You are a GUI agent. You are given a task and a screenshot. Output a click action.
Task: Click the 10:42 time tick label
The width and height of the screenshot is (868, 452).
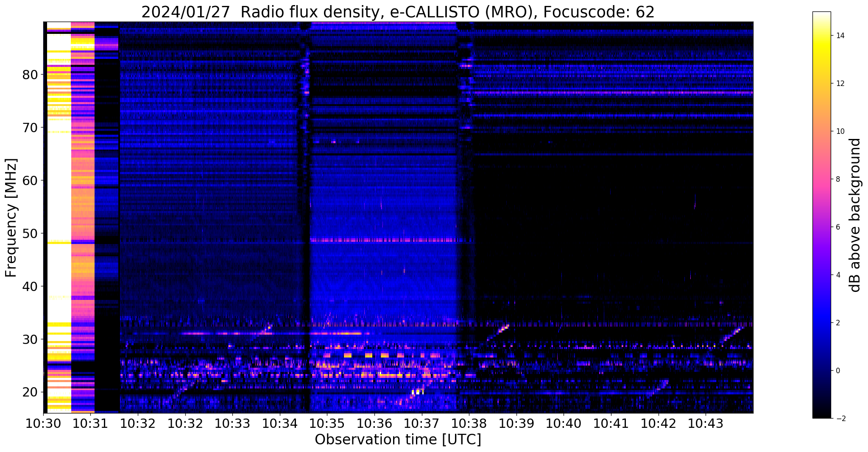(x=659, y=424)
